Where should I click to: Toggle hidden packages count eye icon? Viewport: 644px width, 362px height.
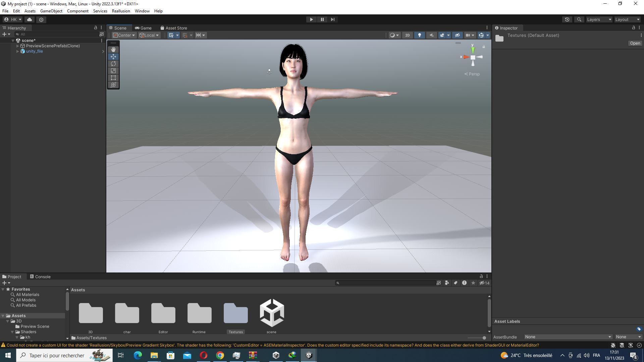pyautogui.click(x=484, y=283)
